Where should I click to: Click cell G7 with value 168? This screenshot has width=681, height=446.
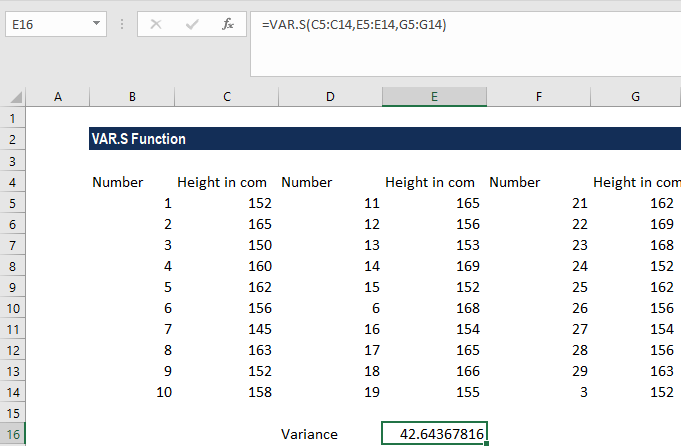(x=636, y=245)
